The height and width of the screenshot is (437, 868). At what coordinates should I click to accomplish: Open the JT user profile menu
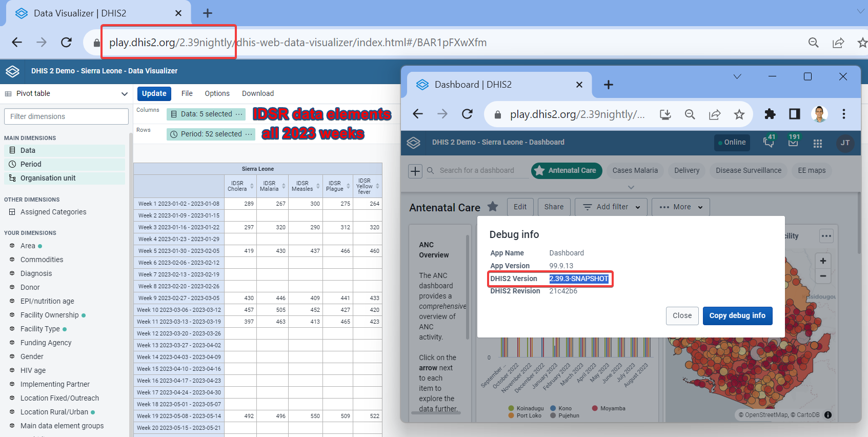coord(845,143)
